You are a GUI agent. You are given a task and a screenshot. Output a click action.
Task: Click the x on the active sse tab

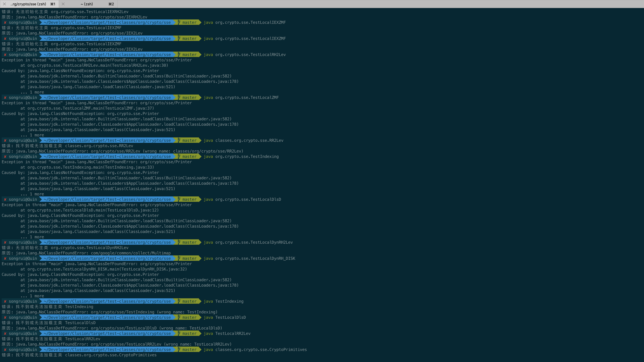pyautogui.click(x=4, y=4)
